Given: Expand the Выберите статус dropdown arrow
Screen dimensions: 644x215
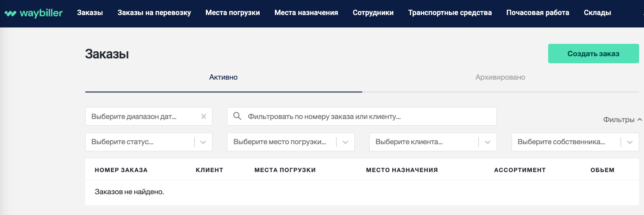Looking at the screenshot, I should coord(203,142).
